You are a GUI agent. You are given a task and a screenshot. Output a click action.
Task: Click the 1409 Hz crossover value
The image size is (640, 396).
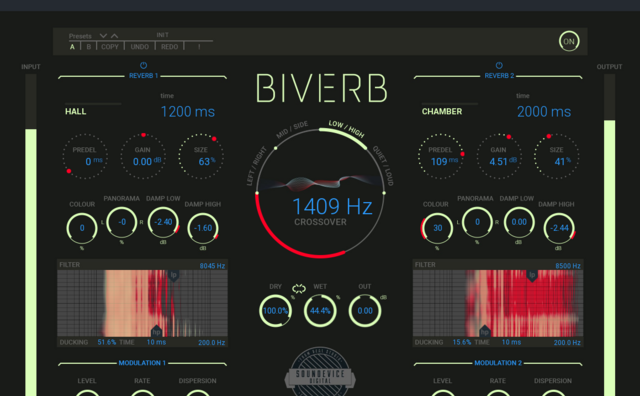point(332,206)
